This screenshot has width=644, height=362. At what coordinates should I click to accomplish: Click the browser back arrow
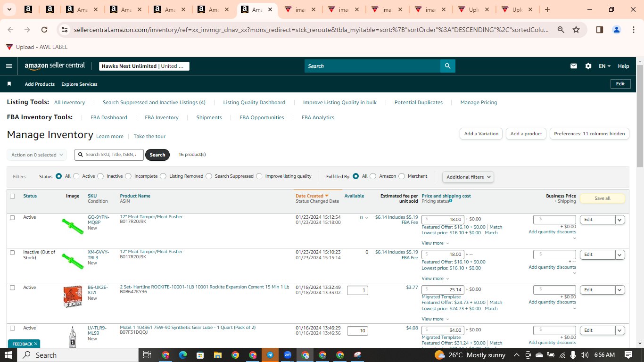tap(10, 30)
